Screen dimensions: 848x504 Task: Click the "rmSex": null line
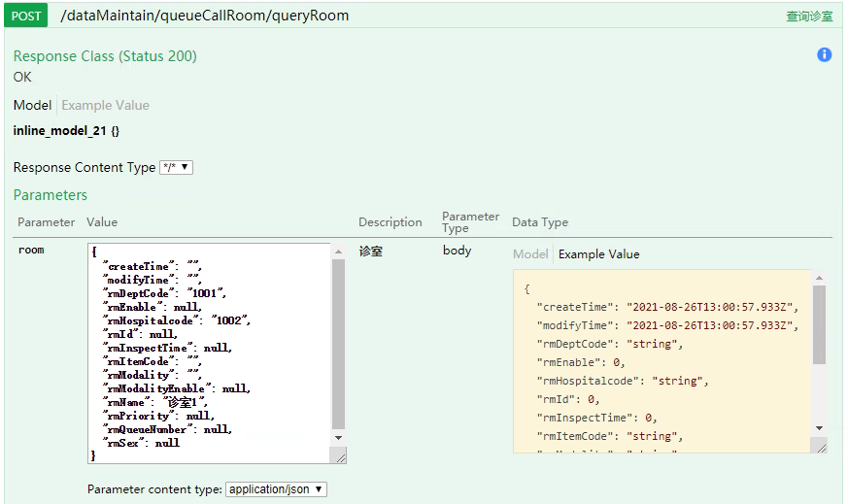coord(141,443)
